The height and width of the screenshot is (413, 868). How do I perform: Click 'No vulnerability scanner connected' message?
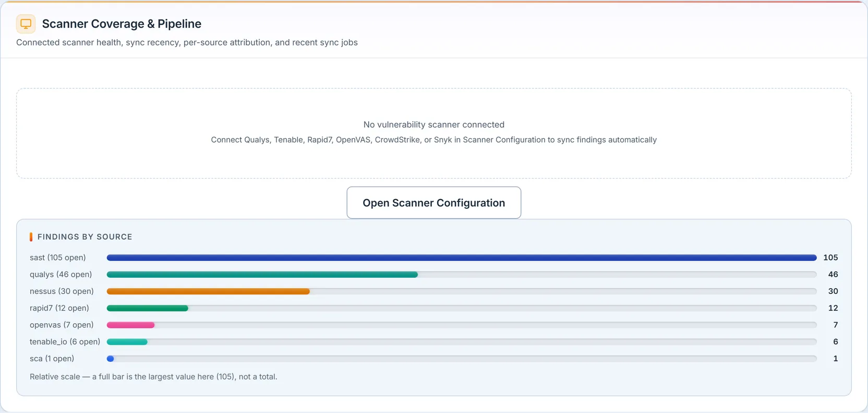[x=434, y=125]
